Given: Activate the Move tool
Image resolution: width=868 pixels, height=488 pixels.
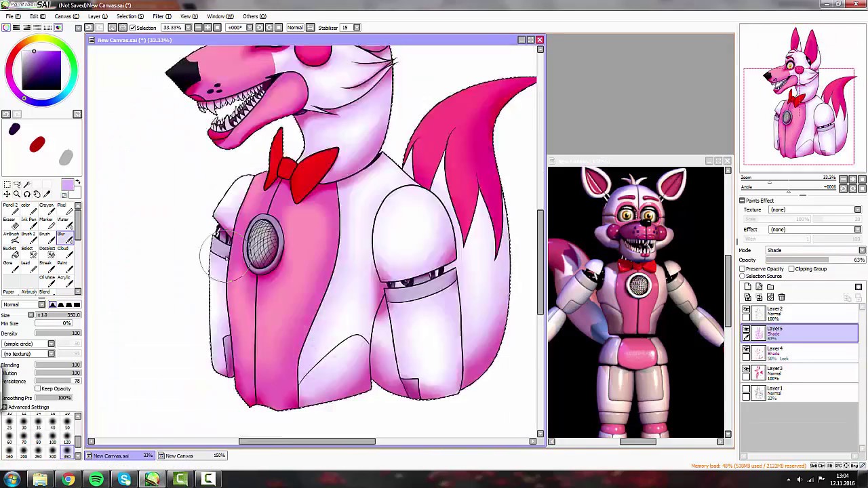Looking at the screenshot, I should [x=7, y=195].
